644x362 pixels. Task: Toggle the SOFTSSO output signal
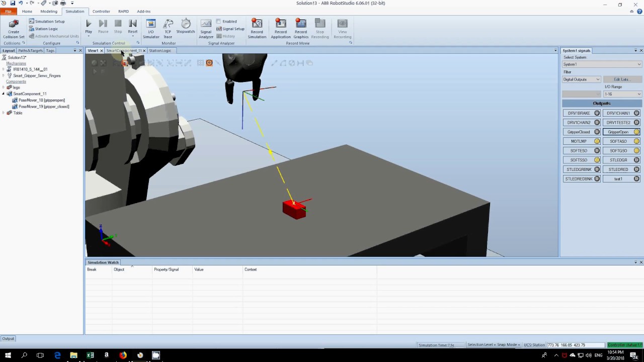(582, 160)
